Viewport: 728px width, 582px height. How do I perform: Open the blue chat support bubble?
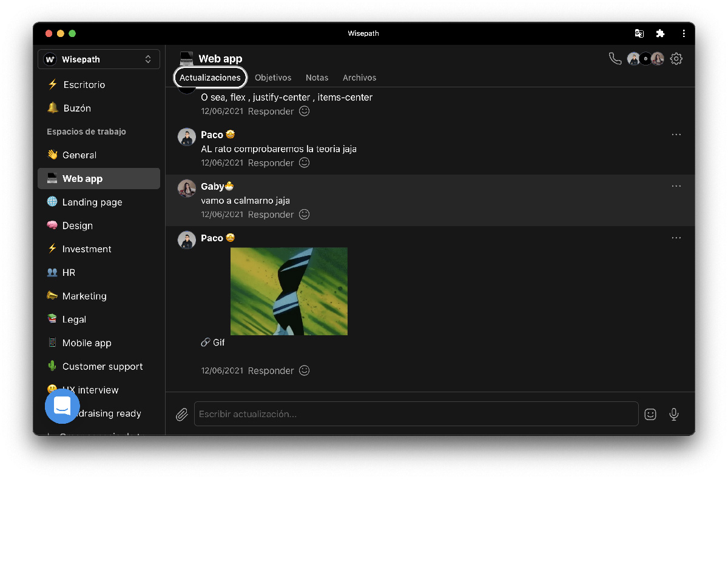(x=62, y=406)
